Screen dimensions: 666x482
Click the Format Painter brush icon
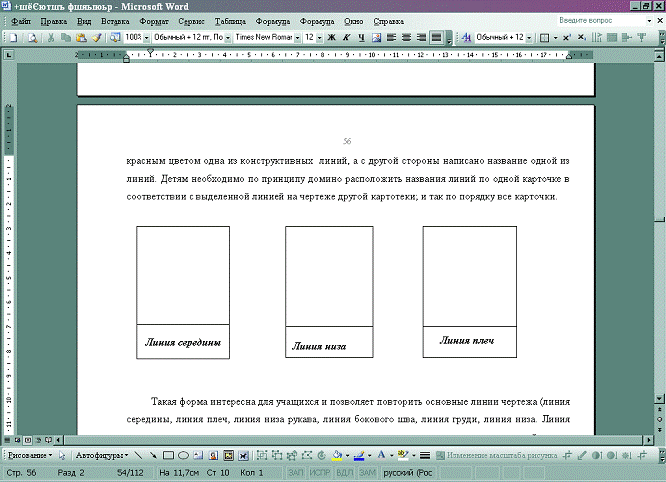(98, 38)
